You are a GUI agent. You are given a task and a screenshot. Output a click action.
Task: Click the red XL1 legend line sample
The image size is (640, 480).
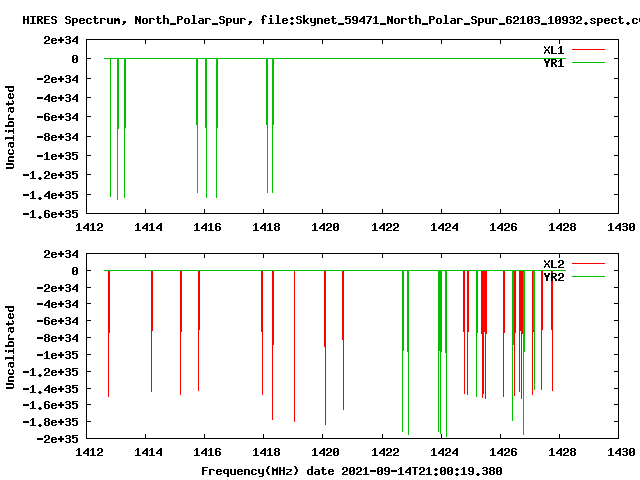click(x=588, y=50)
